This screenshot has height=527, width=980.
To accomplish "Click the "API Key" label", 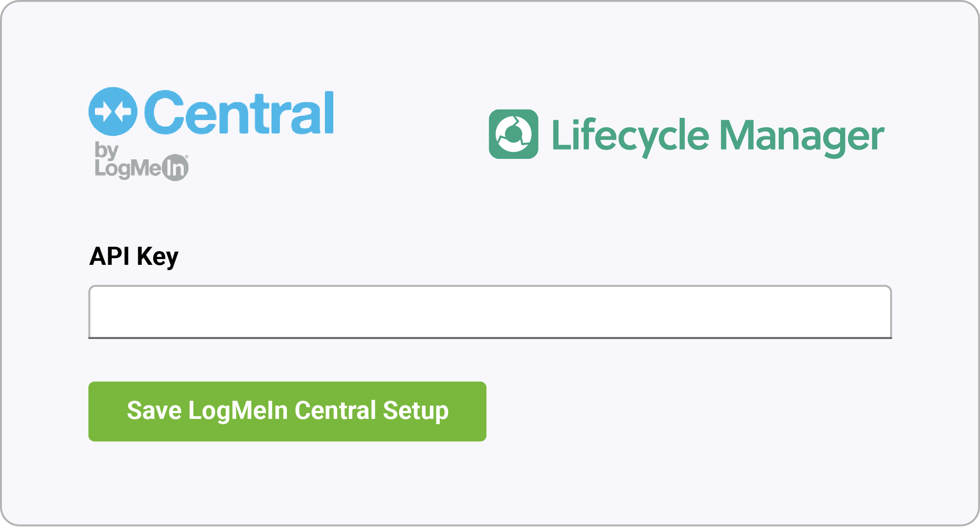I will coord(134,256).
